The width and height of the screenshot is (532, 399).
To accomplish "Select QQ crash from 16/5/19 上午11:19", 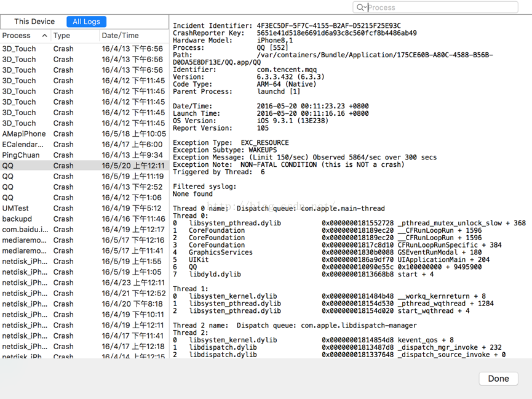I will pyautogui.click(x=84, y=176).
